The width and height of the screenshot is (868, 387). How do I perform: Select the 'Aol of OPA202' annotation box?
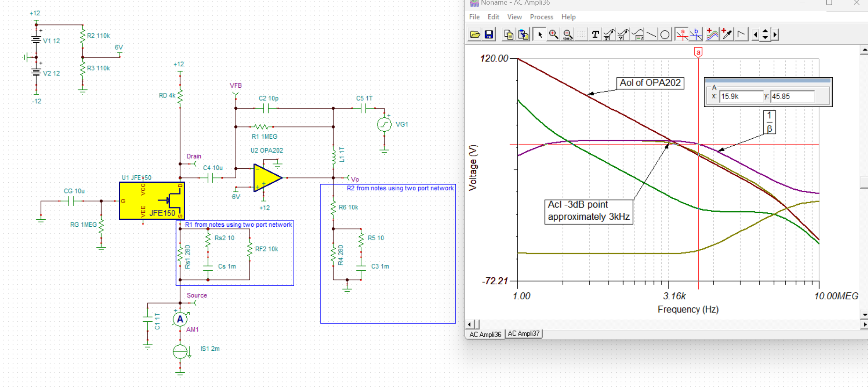(650, 83)
